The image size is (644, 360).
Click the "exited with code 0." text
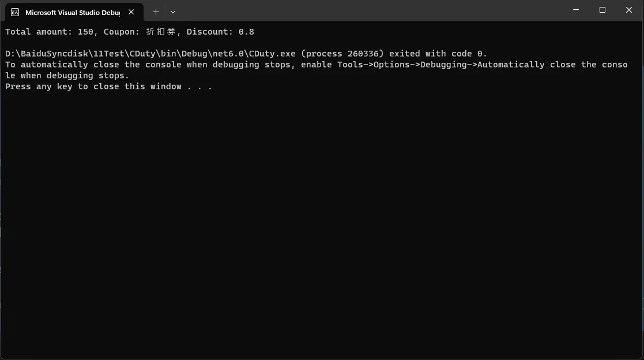click(438, 54)
